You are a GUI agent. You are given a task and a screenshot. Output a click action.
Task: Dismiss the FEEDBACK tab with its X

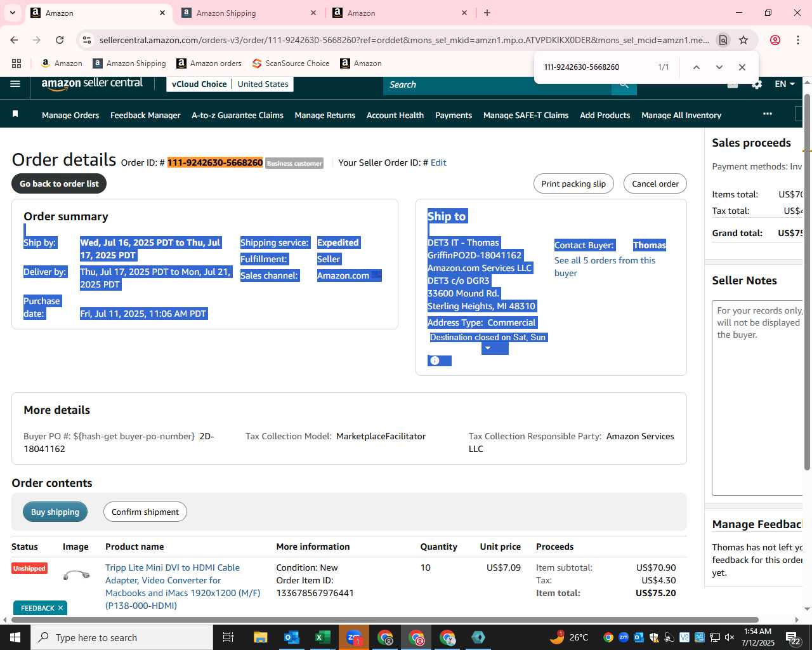click(x=60, y=608)
